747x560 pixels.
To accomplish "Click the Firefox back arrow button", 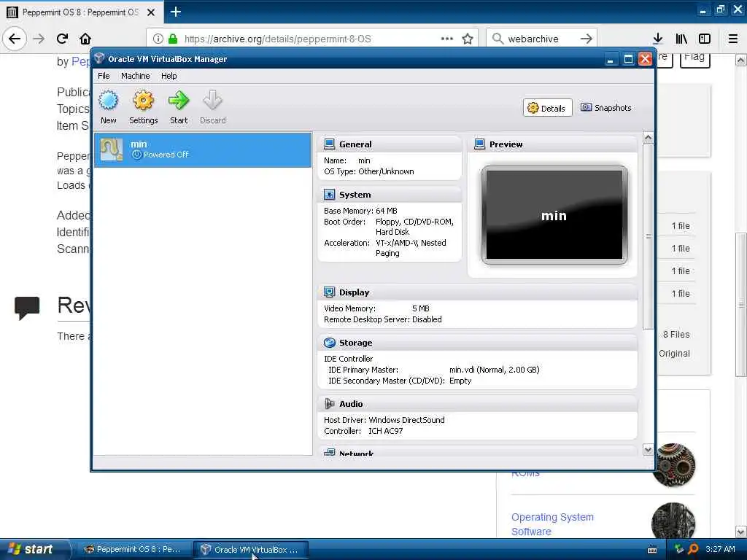I will (x=15, y=39).
